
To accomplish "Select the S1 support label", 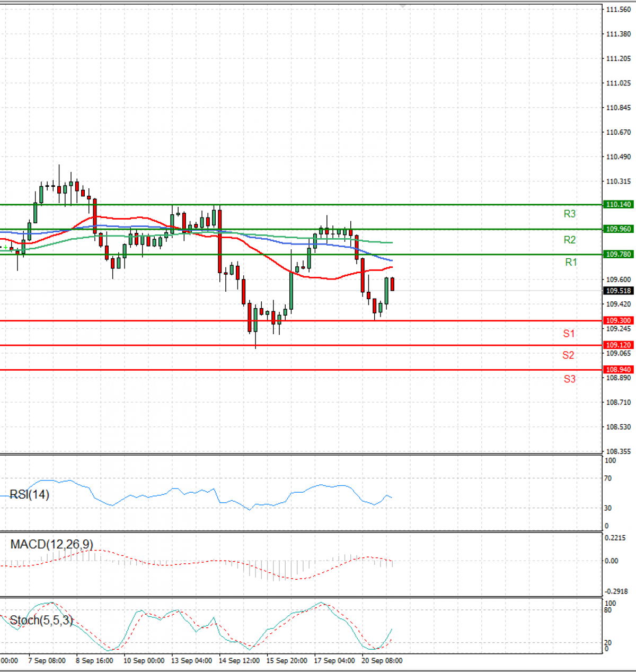I will point(569,334).
